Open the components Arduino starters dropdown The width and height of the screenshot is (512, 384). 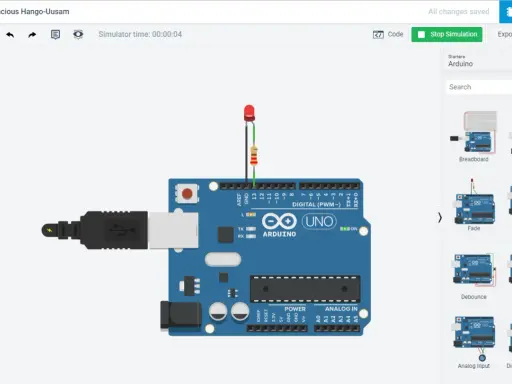click(477, 61)
